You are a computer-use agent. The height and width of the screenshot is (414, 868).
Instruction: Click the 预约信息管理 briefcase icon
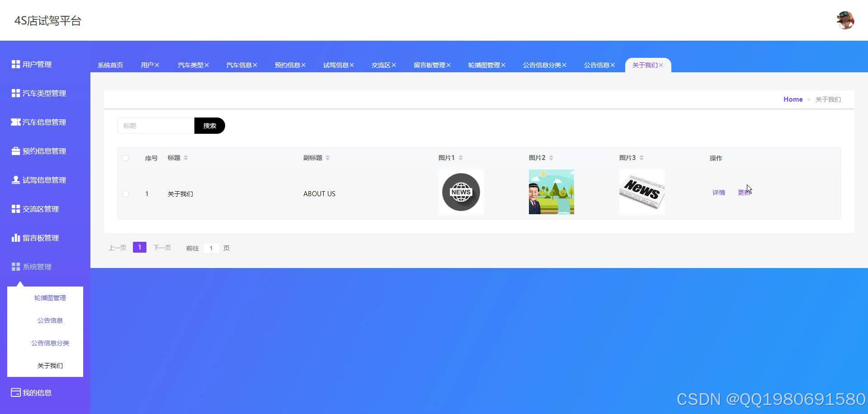16,151
